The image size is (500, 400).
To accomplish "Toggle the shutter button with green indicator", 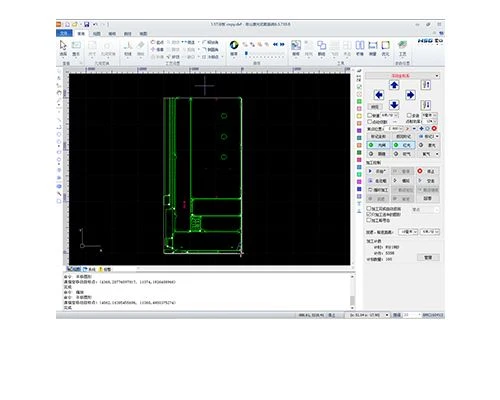I will 378,145.
